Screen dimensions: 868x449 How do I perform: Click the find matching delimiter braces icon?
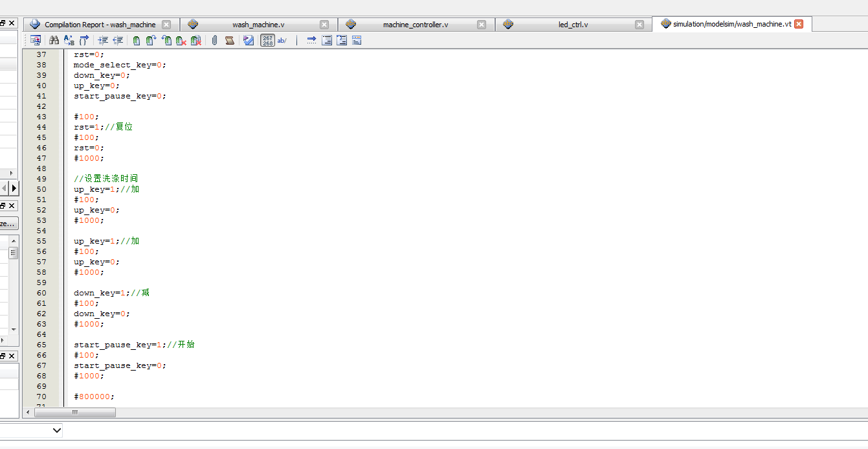point(84,40)
